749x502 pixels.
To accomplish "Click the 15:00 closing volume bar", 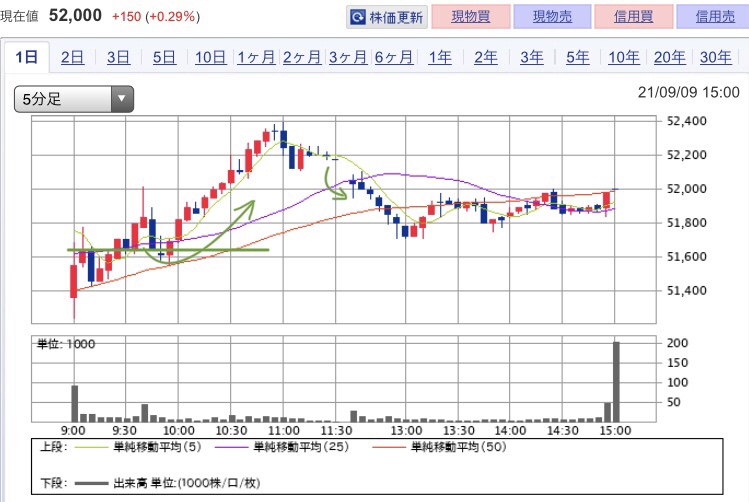I will point(616,382).
